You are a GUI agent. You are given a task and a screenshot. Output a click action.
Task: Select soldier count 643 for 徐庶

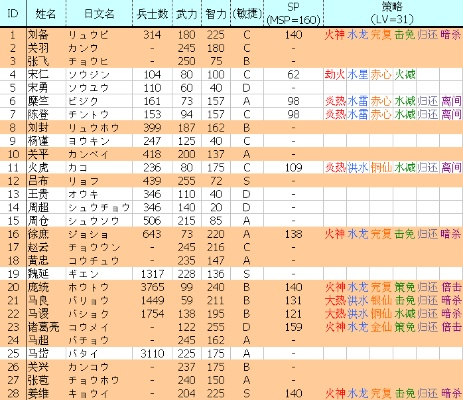(152, 234)
